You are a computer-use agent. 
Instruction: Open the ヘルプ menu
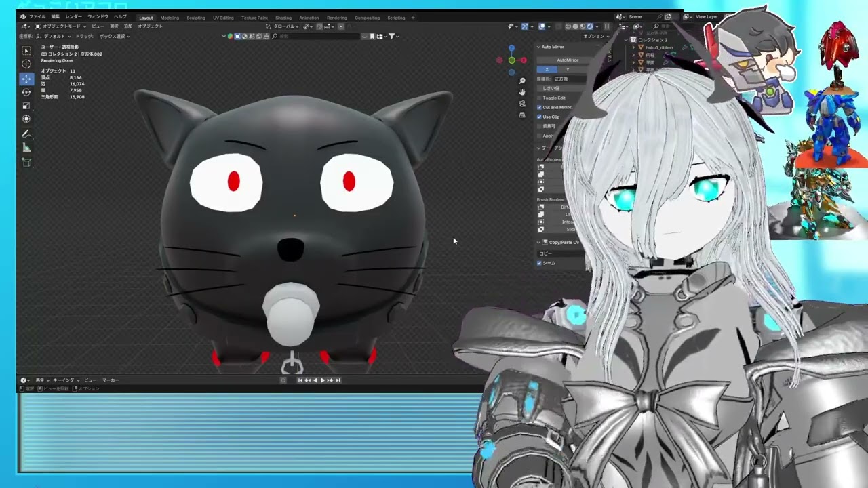coord(120,17)
